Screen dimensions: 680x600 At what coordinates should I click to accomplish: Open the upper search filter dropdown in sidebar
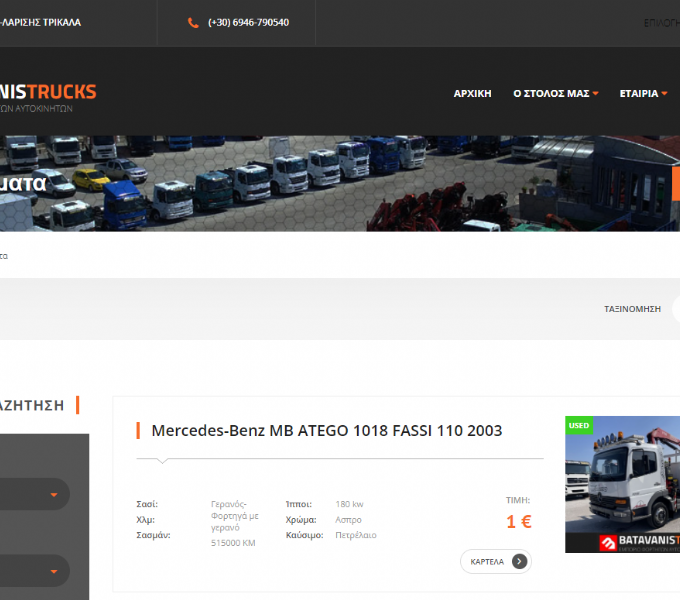tap(35, 494)
